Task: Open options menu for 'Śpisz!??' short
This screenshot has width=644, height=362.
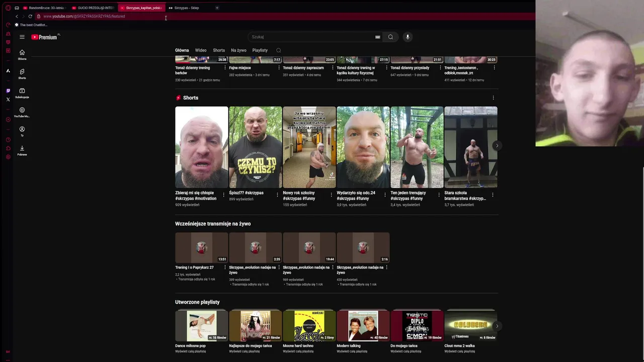Action: (277, 195)
